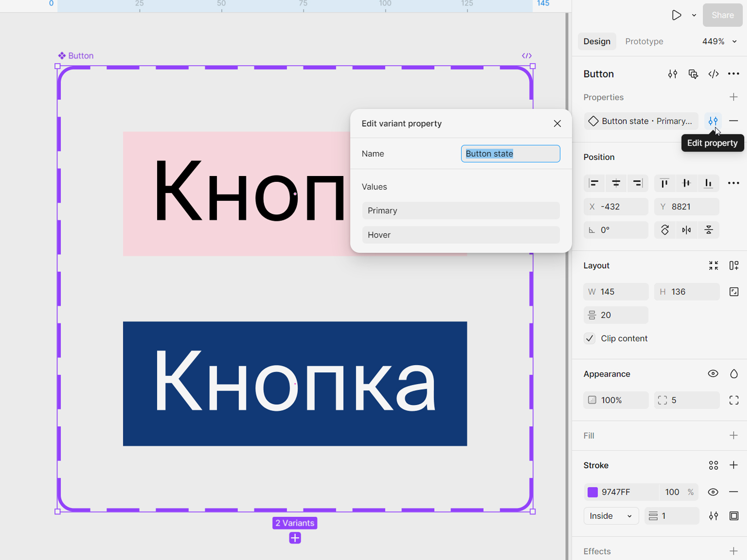Edit the width W field
747x560 pixels.
click(616, 292)
